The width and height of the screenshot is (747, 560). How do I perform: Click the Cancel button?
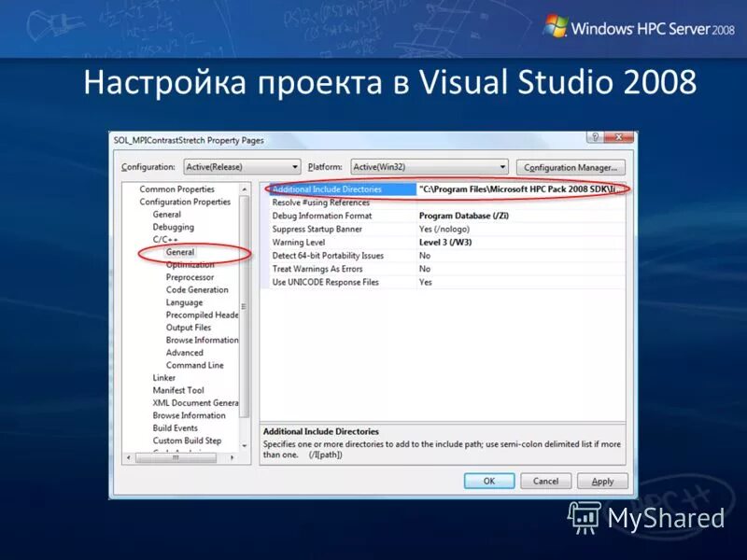545,481
